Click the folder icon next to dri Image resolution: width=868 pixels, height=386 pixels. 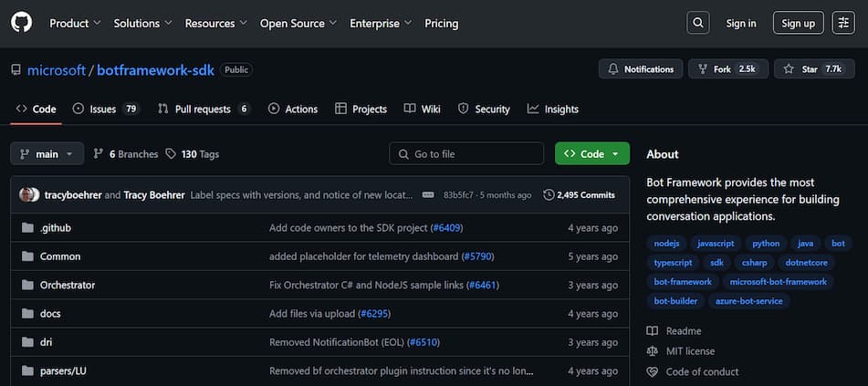point(27,342)
